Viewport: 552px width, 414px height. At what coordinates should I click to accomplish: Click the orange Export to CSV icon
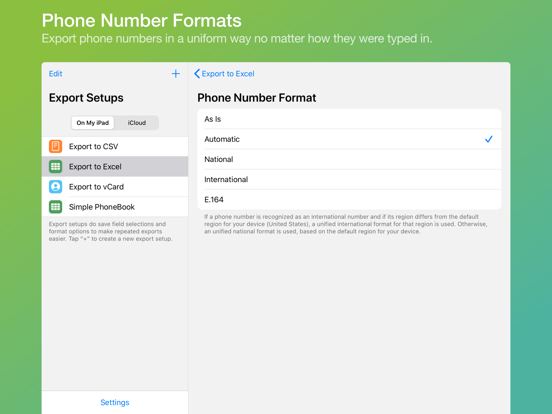point(55,146)
